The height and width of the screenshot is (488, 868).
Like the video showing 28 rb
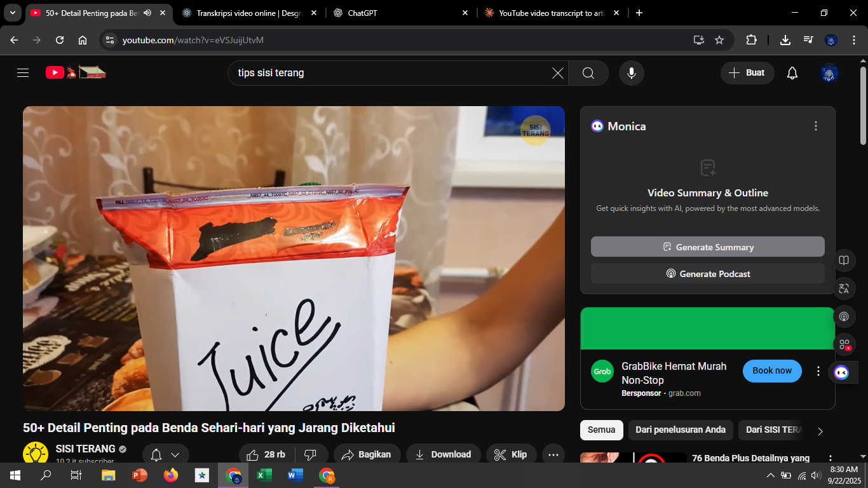[266, 454]
